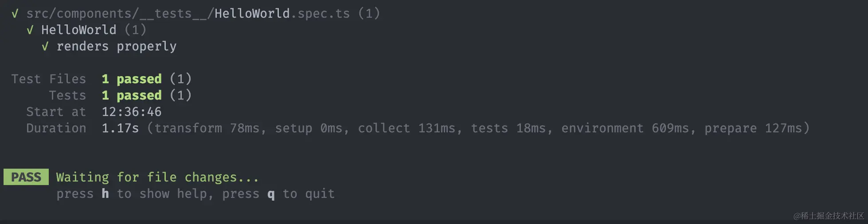Click the environment 609ms timing
Screen dimensions: 868x224
click(625, 128)
